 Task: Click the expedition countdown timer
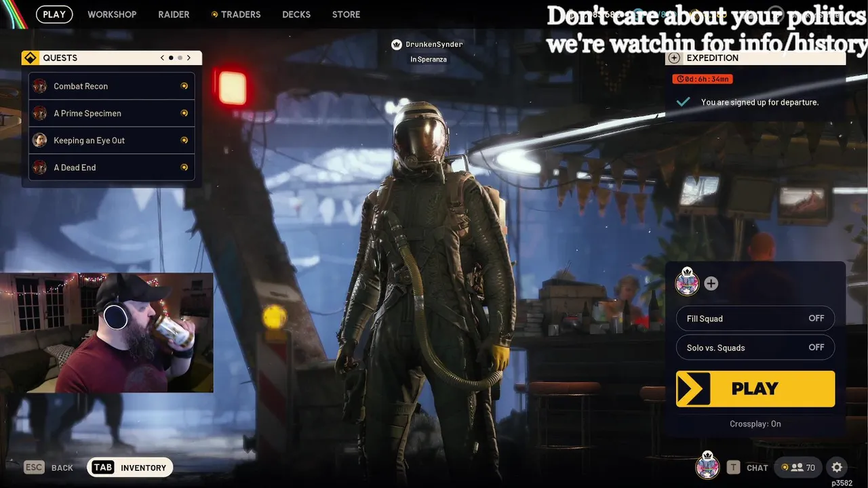click(703, 79)
